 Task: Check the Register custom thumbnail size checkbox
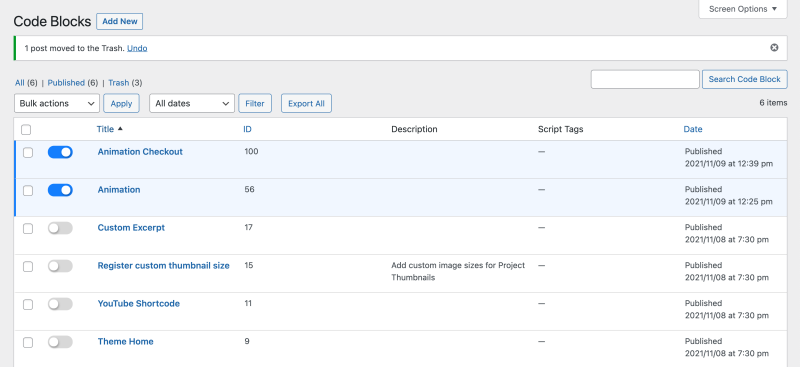(28, 266)
